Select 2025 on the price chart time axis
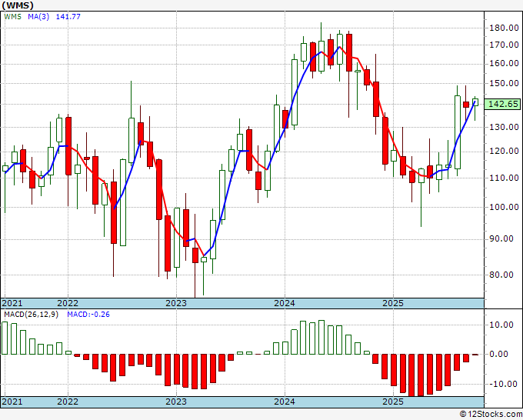The width and height of the screenshot is (523, 420). (393, 303)
